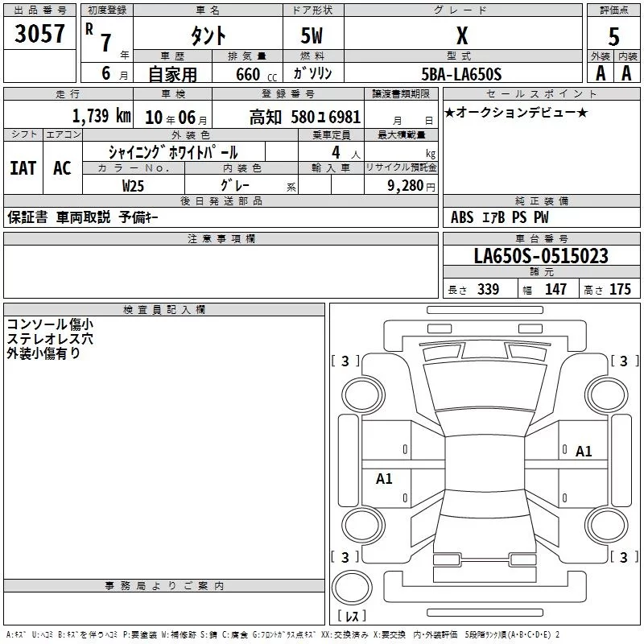The height and width of the screenshot is (644, 644).
Task: Select the registration number 高知 580 6981
Action: [x=305, y=117]
